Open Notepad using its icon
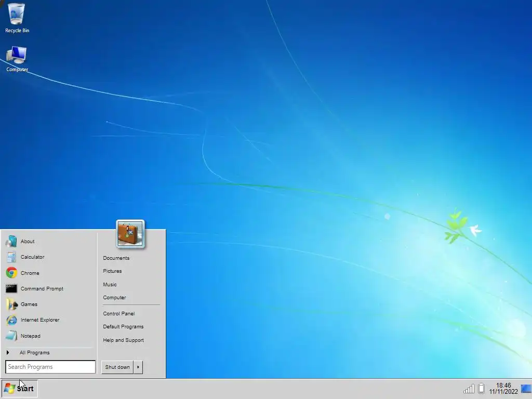The width and height of the screenshot is (532, 399). coord(11,336)
